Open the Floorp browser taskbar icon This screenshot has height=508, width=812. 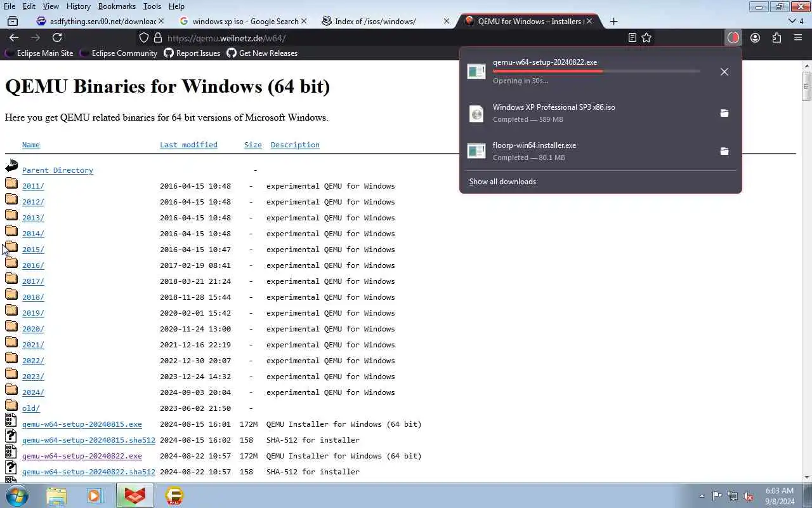pos(134,495)
